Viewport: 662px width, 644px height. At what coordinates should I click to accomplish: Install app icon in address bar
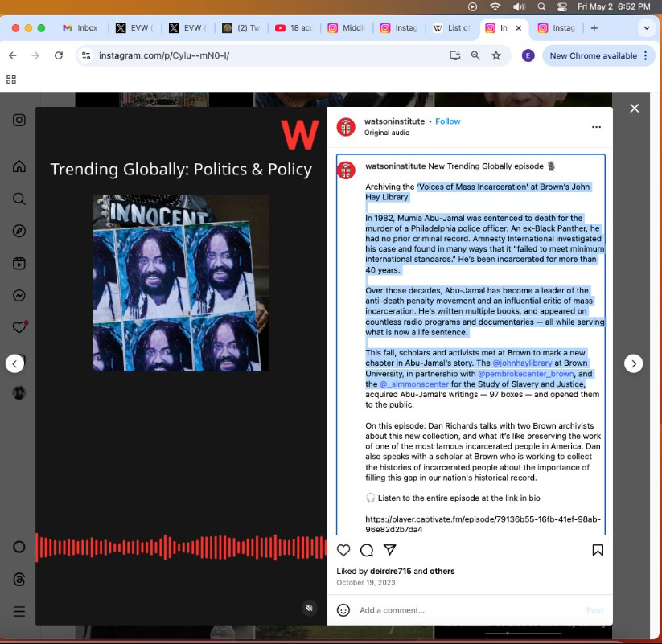pyautogui.click(x=454, y=55)
